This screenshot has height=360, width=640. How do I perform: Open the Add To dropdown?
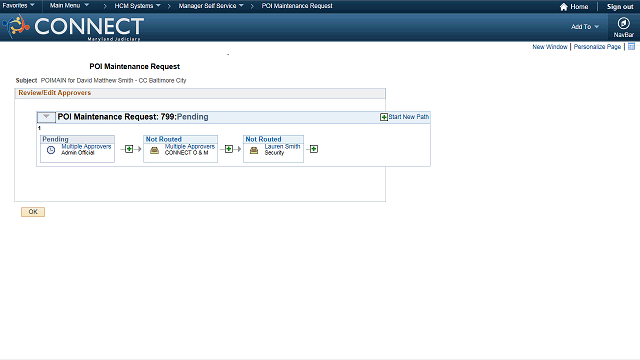585,27
